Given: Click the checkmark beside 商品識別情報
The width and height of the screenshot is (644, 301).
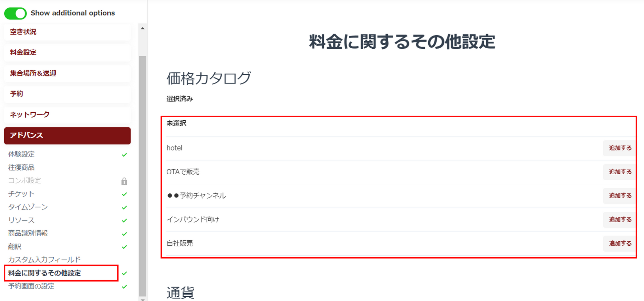Looking at the screenshot, I should (124, 234).
